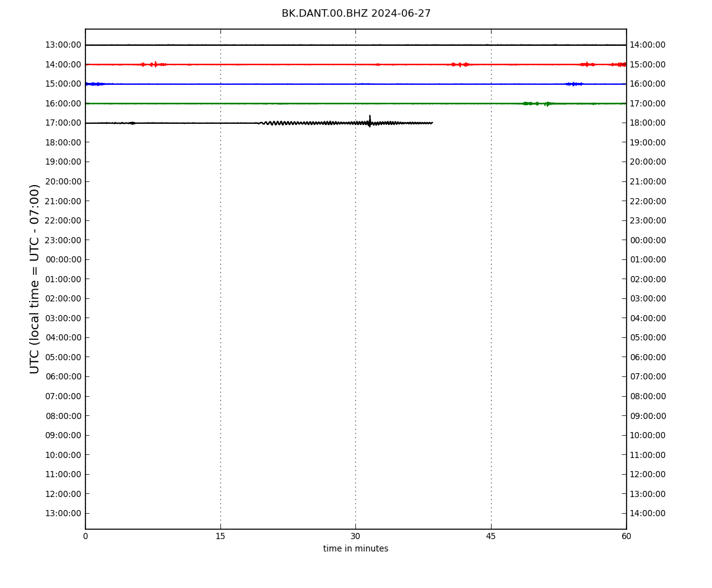Click right-axis label 06:00:00
Screen dimensions: 712x588
[648, 357]
